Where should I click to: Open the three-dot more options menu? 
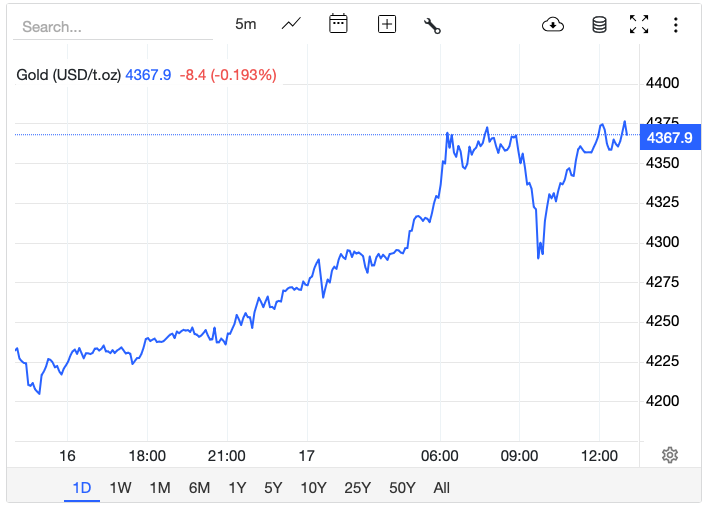coord(677,25)
